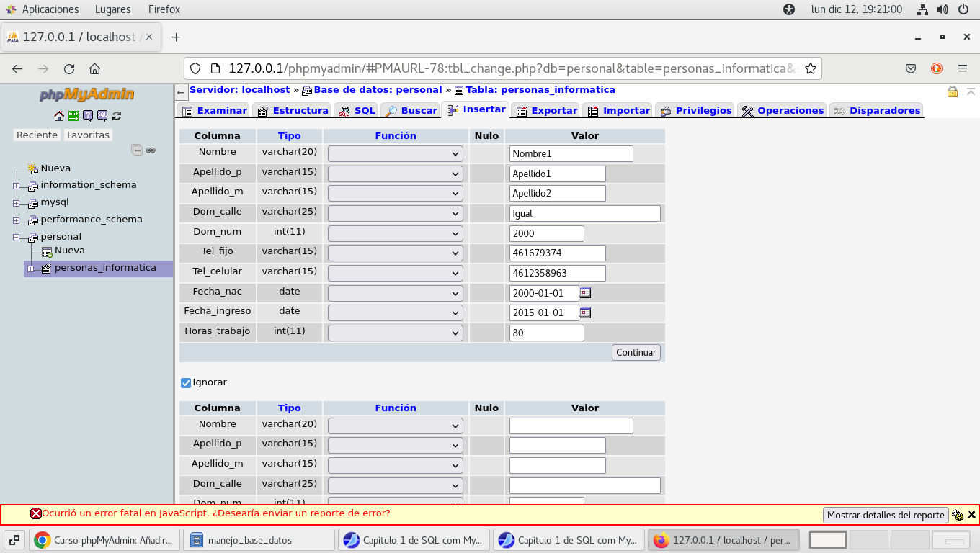Image resolution: width=980 pixels, height=553 pixels.
Task: Click the link-with-main-panel chain icon
Action: click(151, 150)
